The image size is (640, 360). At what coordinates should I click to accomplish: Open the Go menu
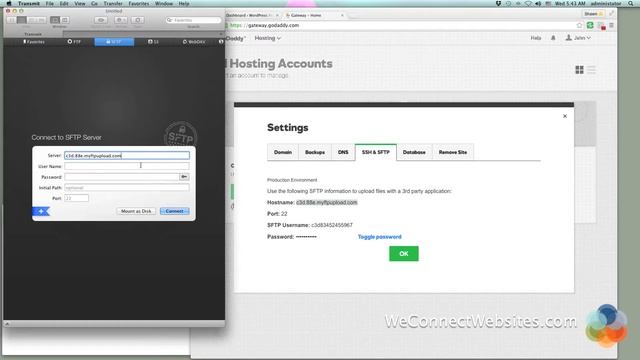[94, 3]
